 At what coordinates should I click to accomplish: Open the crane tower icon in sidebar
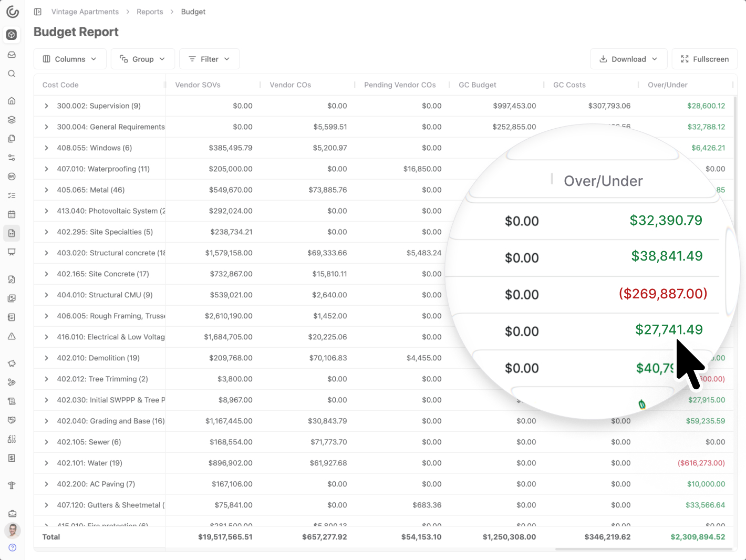pyautogui.click(x=12, y=485)
